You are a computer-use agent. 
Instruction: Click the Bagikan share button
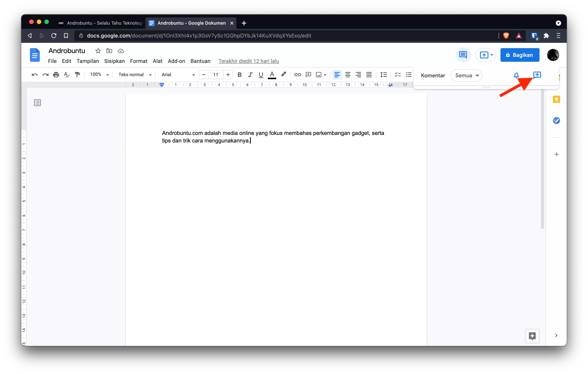(x=520, y=55)
